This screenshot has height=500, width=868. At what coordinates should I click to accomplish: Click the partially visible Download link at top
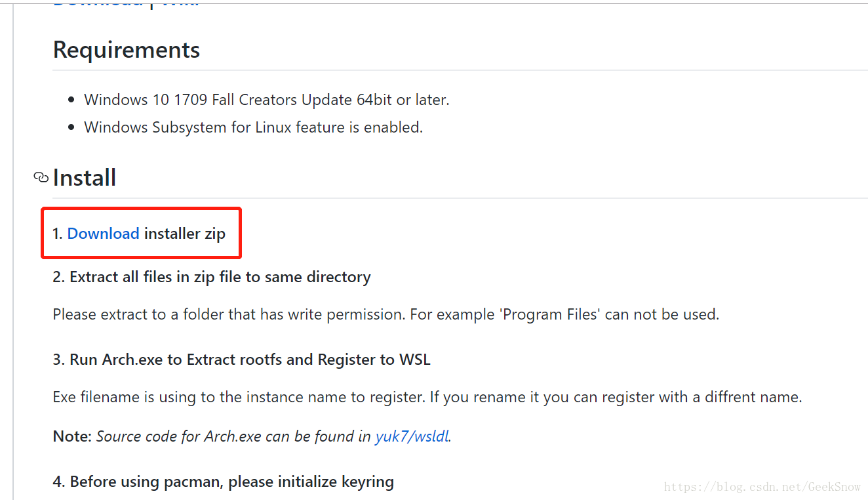[98, 3]
